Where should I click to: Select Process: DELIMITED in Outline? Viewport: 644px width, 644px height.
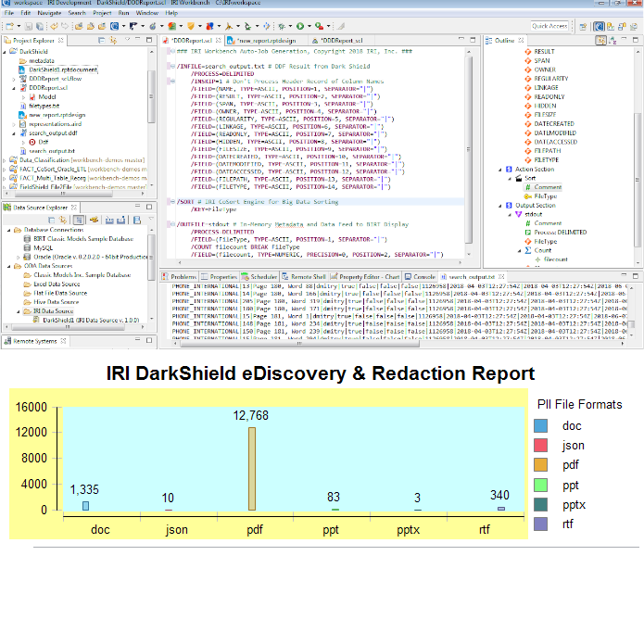(x=561, y=233)
